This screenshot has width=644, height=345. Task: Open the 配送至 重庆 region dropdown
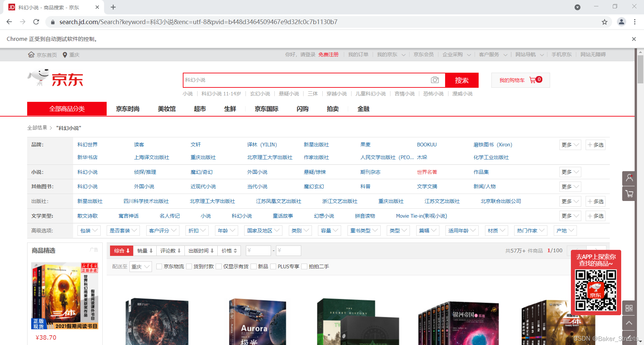141,267
